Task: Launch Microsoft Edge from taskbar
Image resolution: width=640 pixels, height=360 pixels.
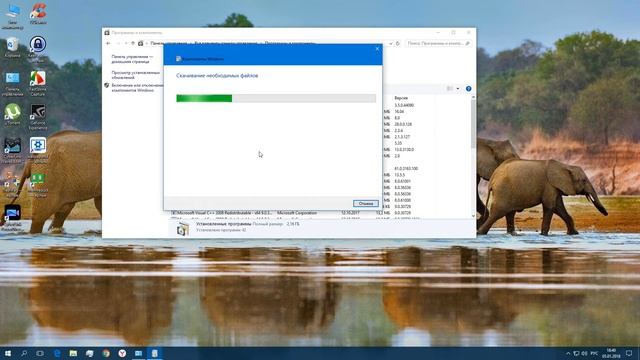Action: click(57, 353)
